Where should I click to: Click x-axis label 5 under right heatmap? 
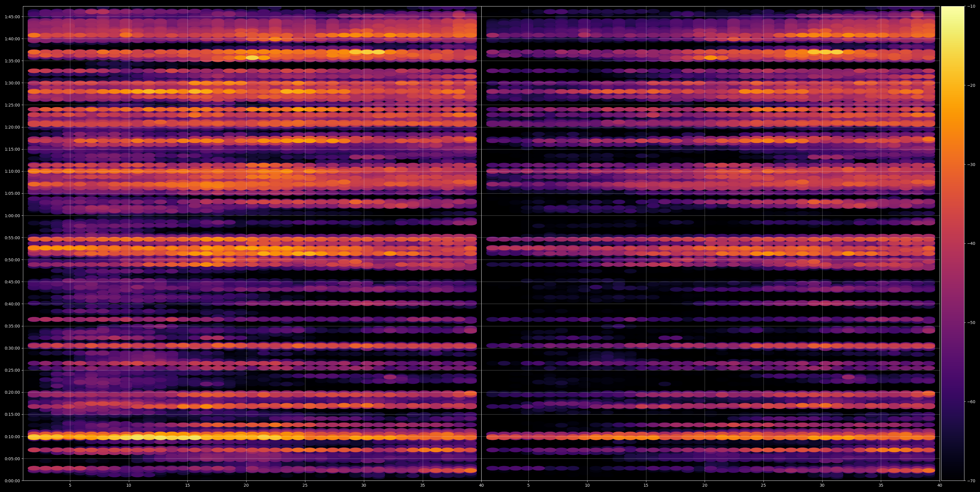tap(528, 486)
